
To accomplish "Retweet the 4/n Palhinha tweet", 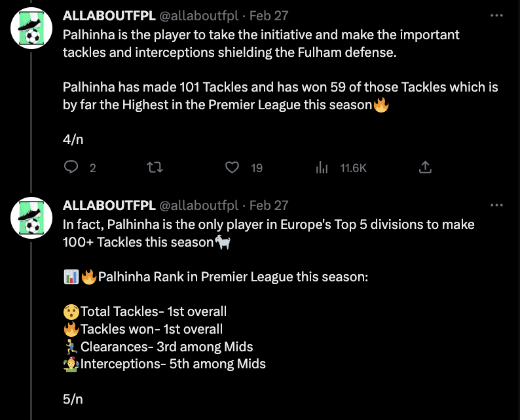I will [155, 168].
